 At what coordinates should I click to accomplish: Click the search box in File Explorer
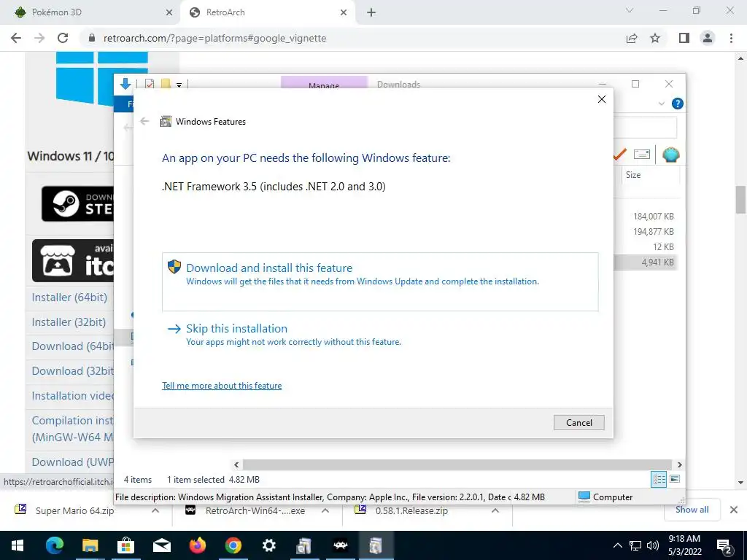click(x=645, y=128)
